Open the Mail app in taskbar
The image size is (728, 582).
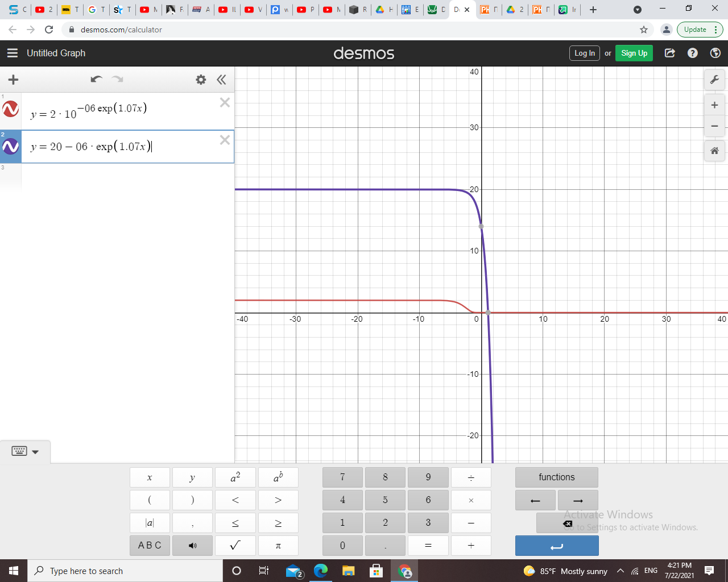tap(294, 571)
